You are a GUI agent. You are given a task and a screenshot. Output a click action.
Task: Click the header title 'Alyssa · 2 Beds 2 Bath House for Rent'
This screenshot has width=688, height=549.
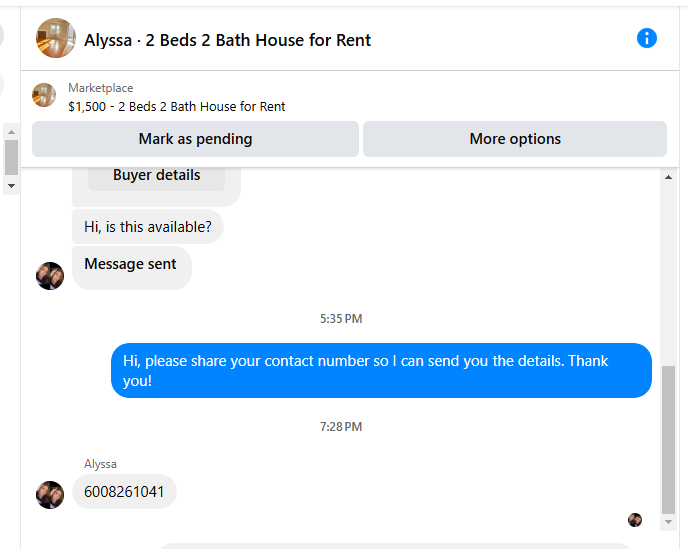pyautogui.click(x=227, y=40)
